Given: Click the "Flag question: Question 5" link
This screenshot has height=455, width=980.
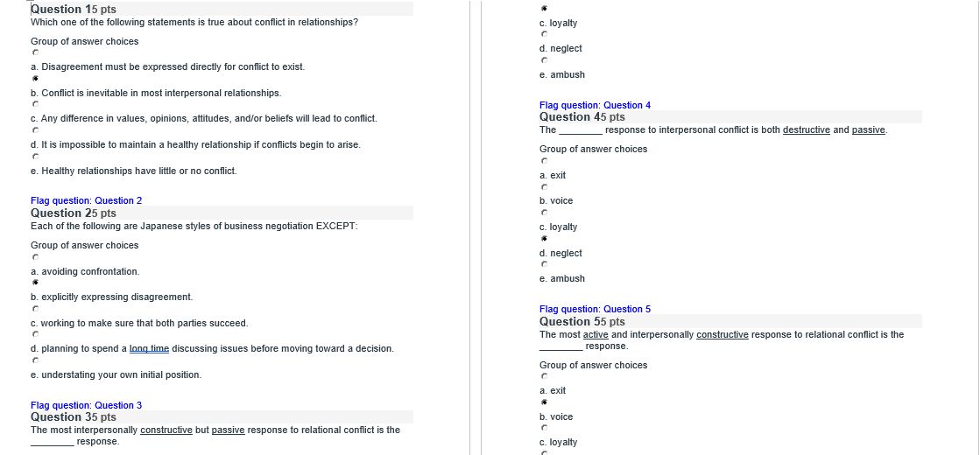Looking at the screenshot, I should [x=595, y=309].
